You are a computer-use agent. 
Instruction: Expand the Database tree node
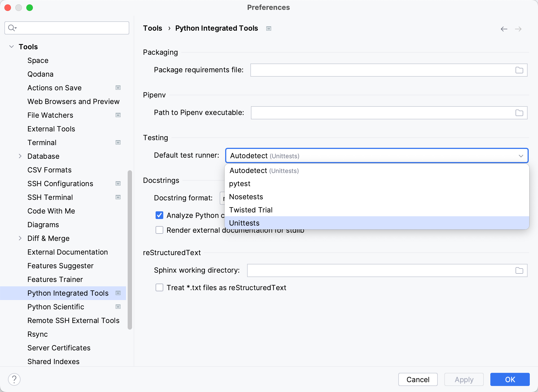[x=20, y=156]
